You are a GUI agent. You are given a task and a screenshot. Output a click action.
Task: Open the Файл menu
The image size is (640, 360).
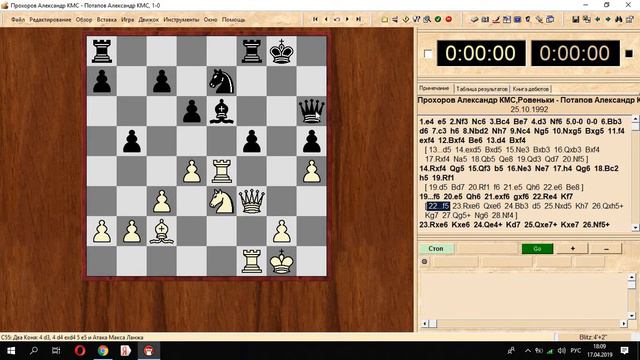point(18,20)
